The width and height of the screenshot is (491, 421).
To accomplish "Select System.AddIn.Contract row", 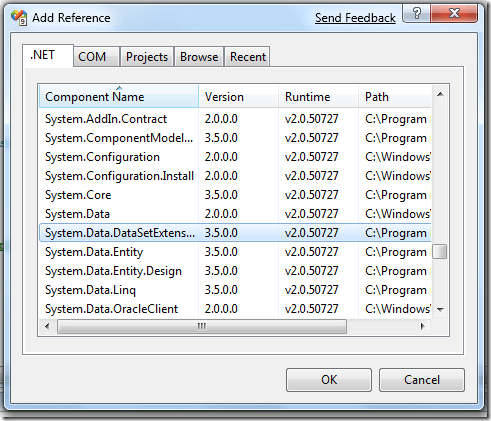I will [x=235, y=119].
